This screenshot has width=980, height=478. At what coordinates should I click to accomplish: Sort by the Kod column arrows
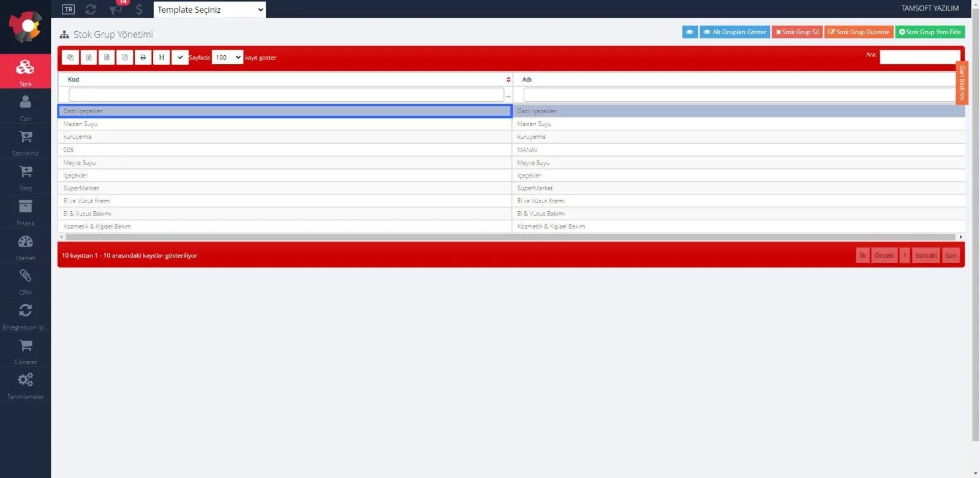pyautogui.click(x=508, y=80)
